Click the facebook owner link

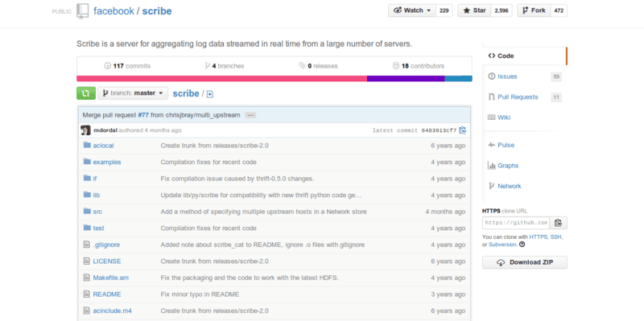click(x=114, y=11)
